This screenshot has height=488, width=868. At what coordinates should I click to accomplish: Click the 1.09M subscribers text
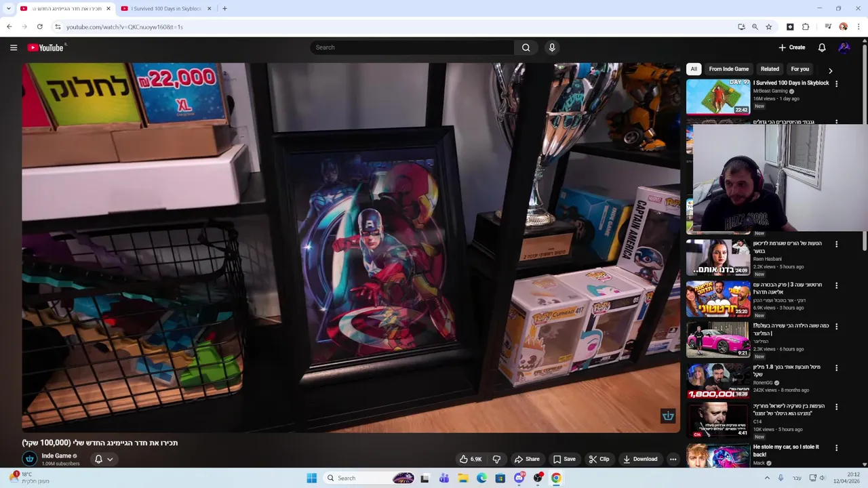point(60,464)
